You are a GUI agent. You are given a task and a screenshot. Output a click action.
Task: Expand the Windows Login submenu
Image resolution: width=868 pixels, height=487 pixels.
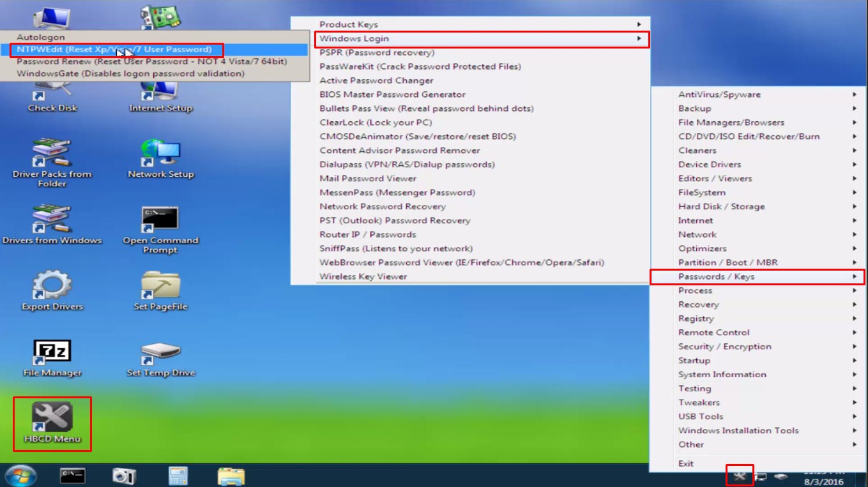(x=470, y=38)
